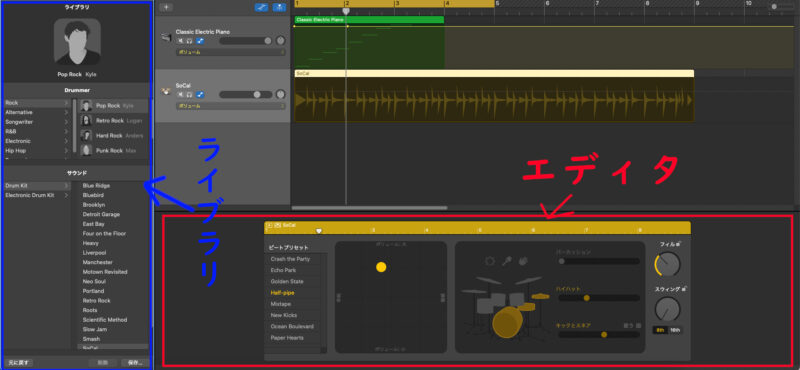Select the 8th swing option

(x=660, y=330)
